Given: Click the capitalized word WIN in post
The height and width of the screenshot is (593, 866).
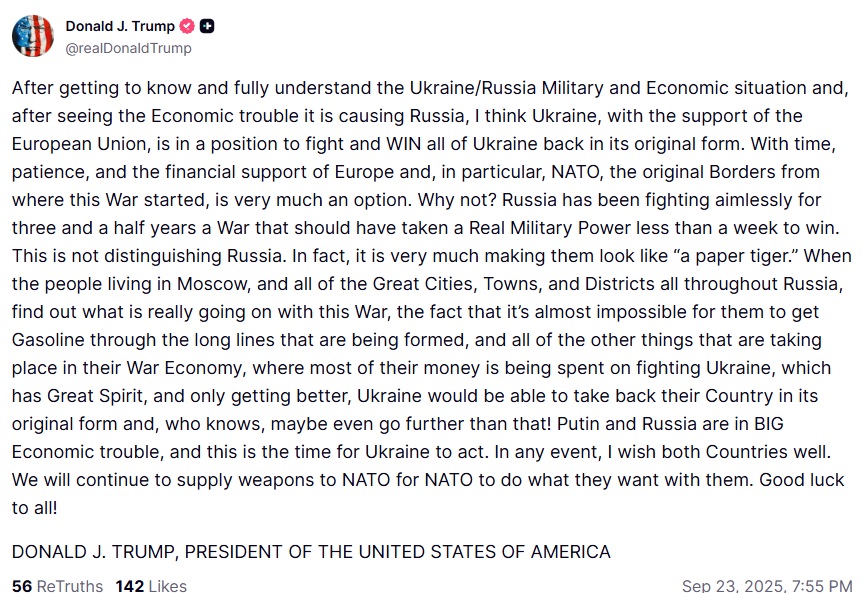Looking at the screenshot, I should tap(403, 144).
